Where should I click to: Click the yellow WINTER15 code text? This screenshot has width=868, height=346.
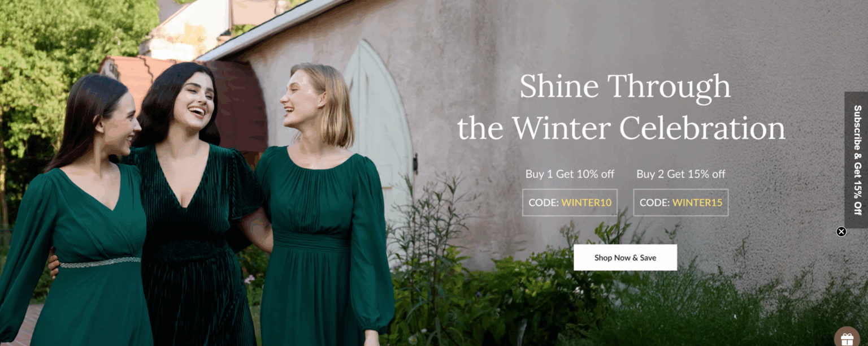coord(697,202)
